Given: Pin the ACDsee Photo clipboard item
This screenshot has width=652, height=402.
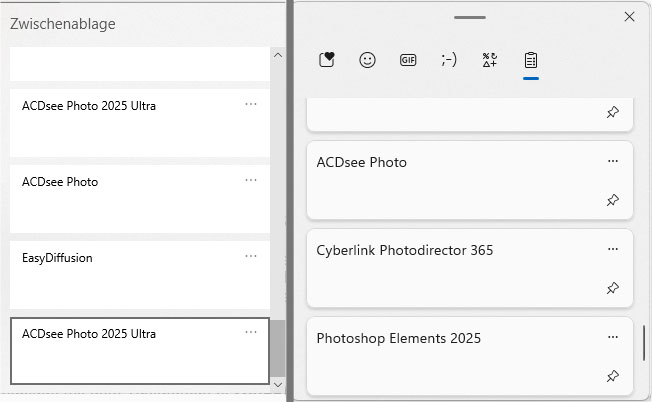Looking at the screenshot, I should (x=612, y=200).
